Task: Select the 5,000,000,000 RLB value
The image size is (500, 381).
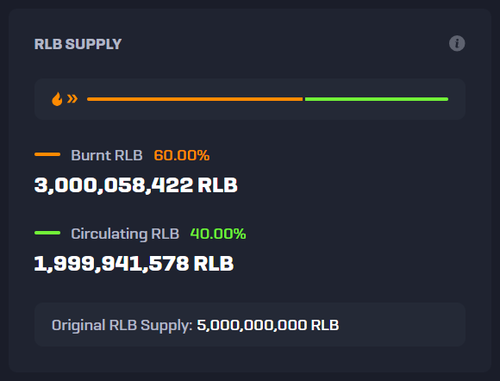Action: click(x=268, y=325)
